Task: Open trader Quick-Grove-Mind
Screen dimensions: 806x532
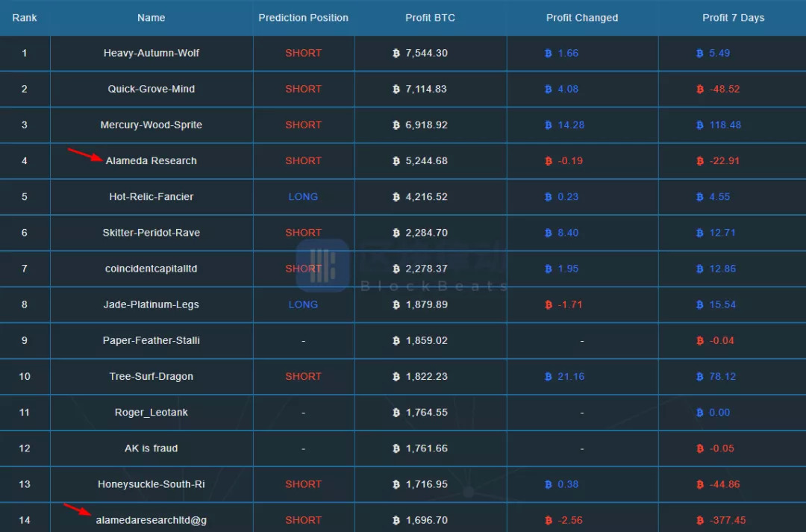Action: 151,89
